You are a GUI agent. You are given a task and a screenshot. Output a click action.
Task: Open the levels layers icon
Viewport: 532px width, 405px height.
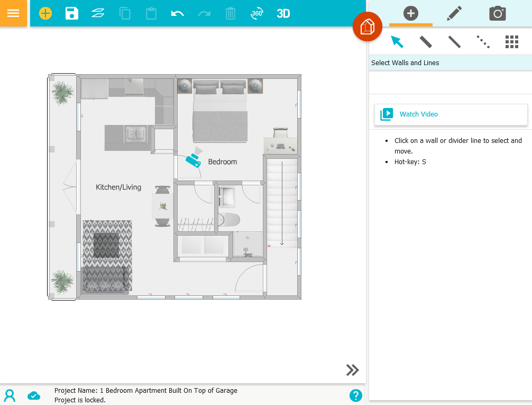tap(98, 13)
